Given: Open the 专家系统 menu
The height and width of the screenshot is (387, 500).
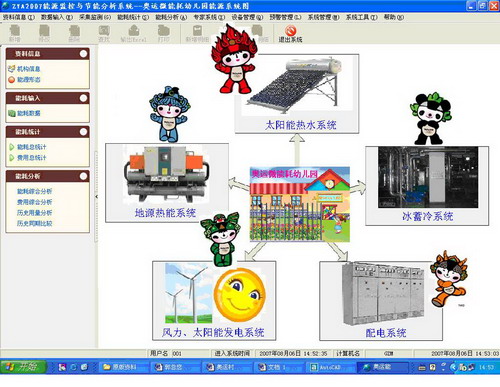Looking at the screenshot, I should [x=209, y=17].
